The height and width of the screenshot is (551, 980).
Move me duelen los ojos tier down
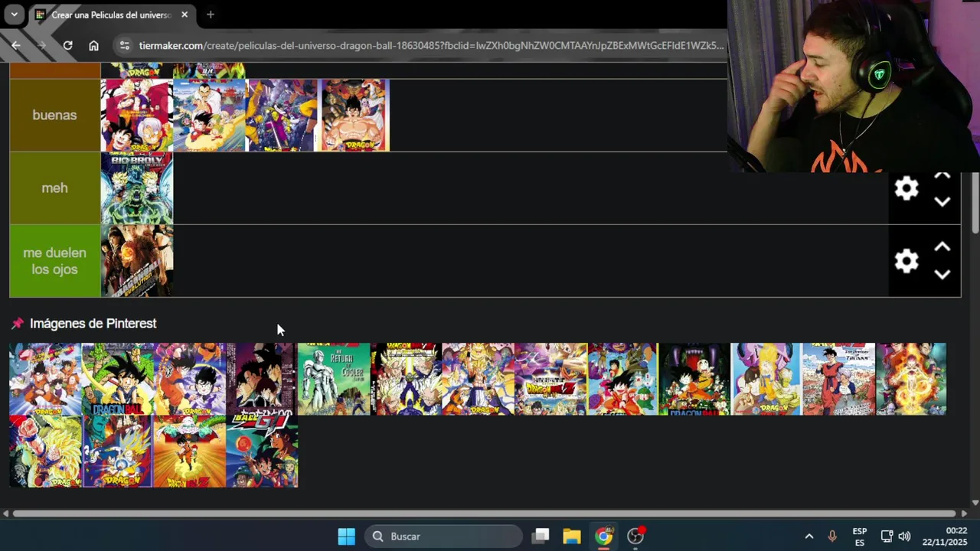(942, 275)
